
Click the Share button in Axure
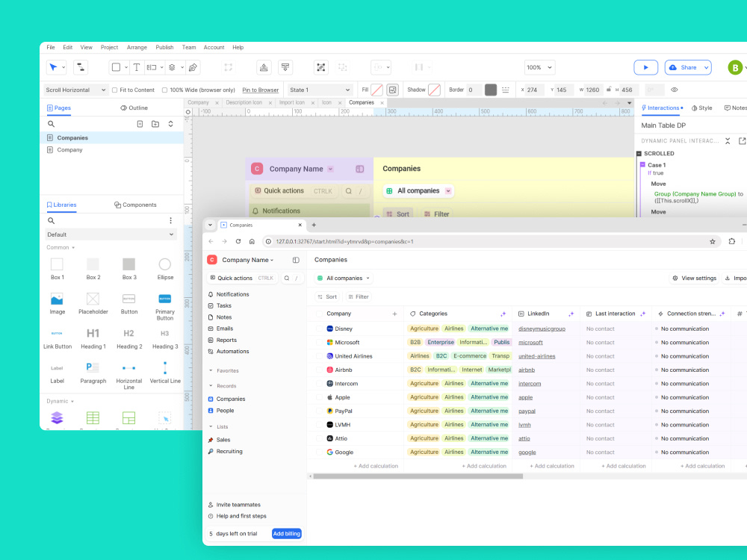[684, 67]
